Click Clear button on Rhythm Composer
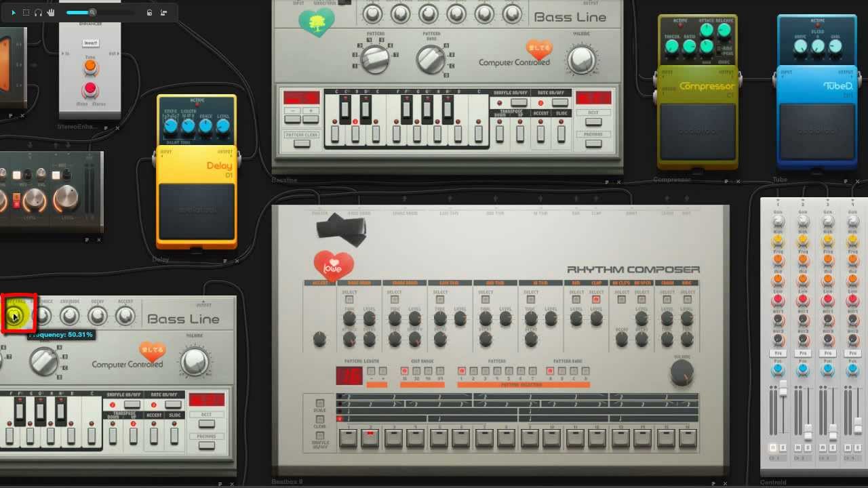Viewport: 868px width, 488px height. 319,421
